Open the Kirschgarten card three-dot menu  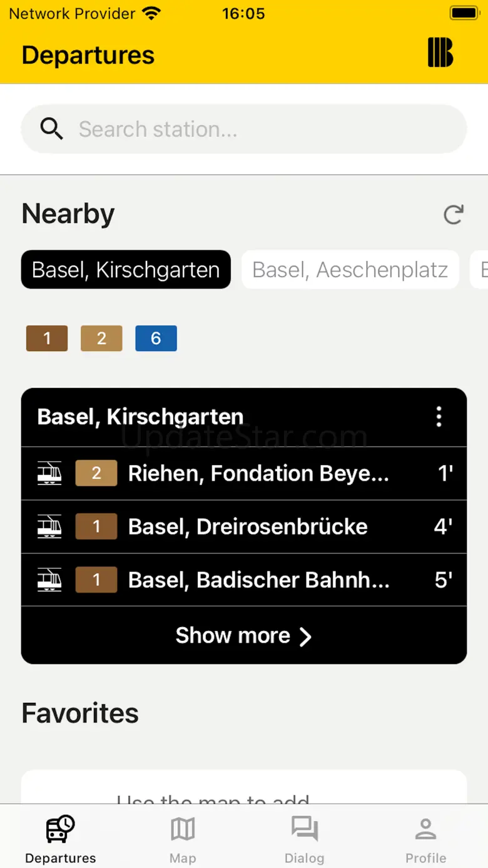point(439,417)
